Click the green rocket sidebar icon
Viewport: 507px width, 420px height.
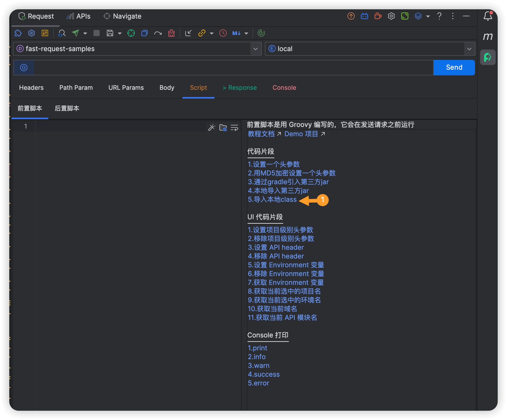[x=488, y=57]
